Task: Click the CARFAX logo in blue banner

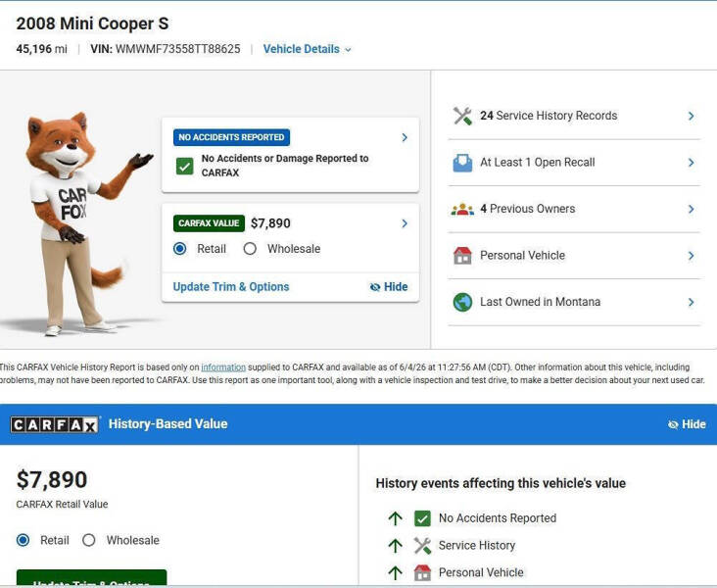Action: coord(54,424)
